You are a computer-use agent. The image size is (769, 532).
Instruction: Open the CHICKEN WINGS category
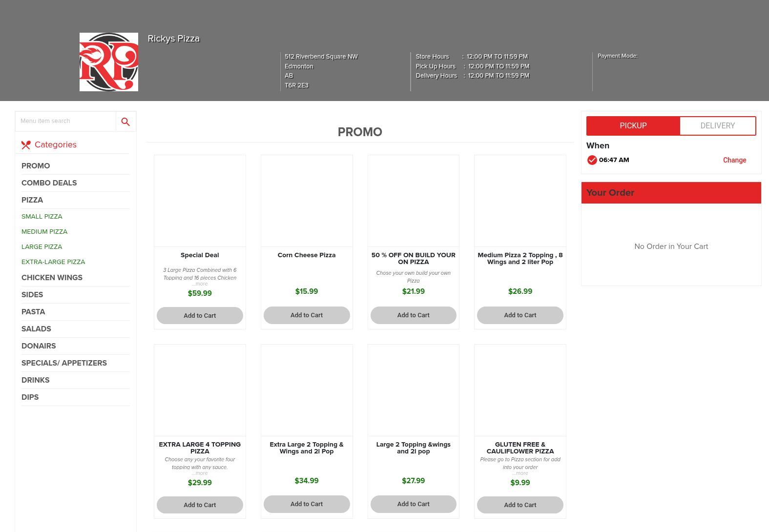point(52,278)
